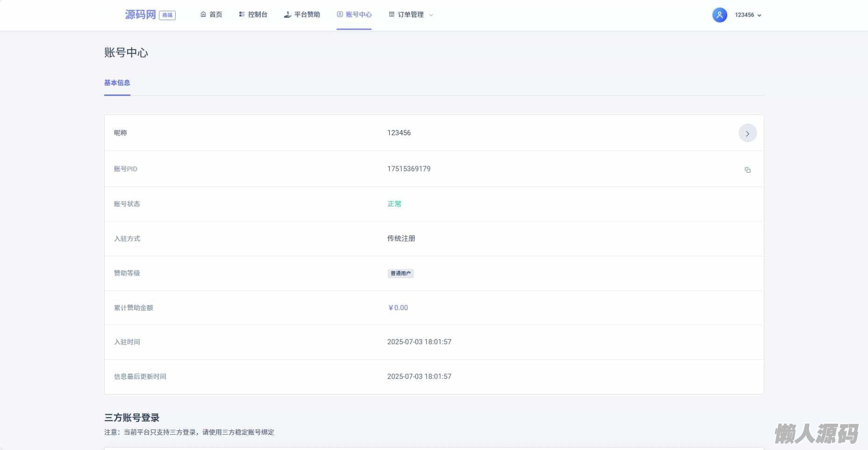
Task: Open nickname editing via the arrow button
Action: 747,133
